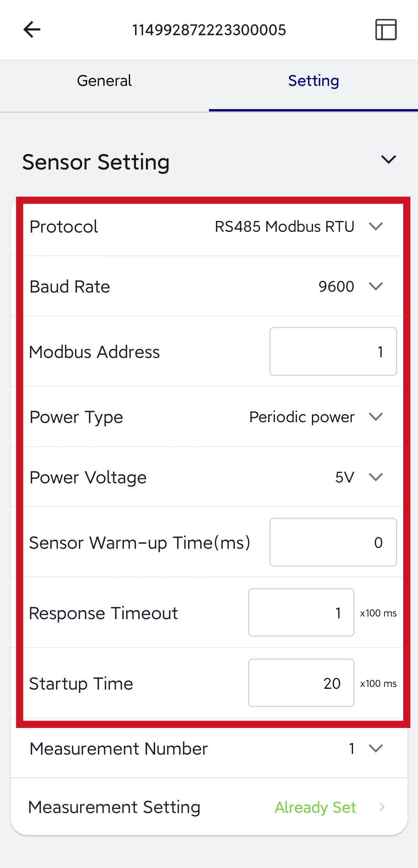Viewport: 418px width, 868px height.
Task: Change the Power Voltage 5V dropdown
Action: [x=359, y=477]
